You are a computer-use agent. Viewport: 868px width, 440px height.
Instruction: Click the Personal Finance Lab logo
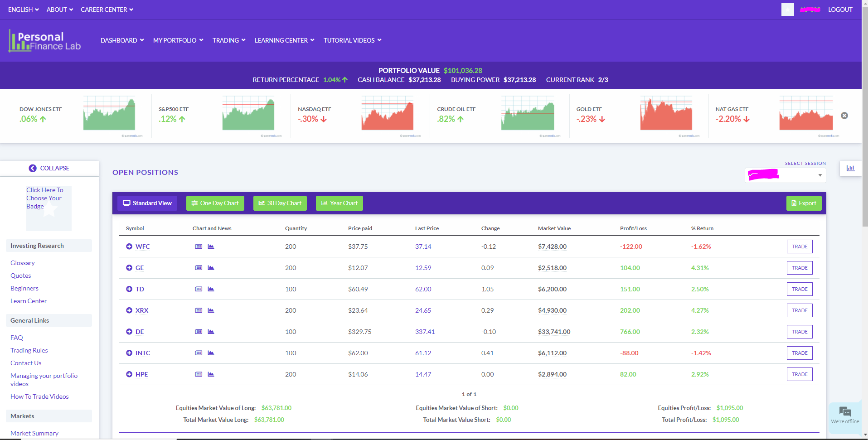44,40
